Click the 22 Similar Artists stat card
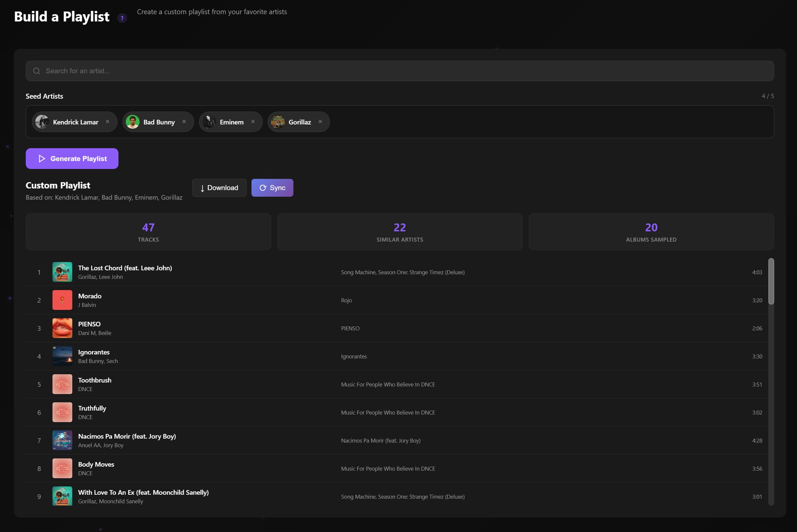Viewport: 797px width, 532px height. point(400,232)
